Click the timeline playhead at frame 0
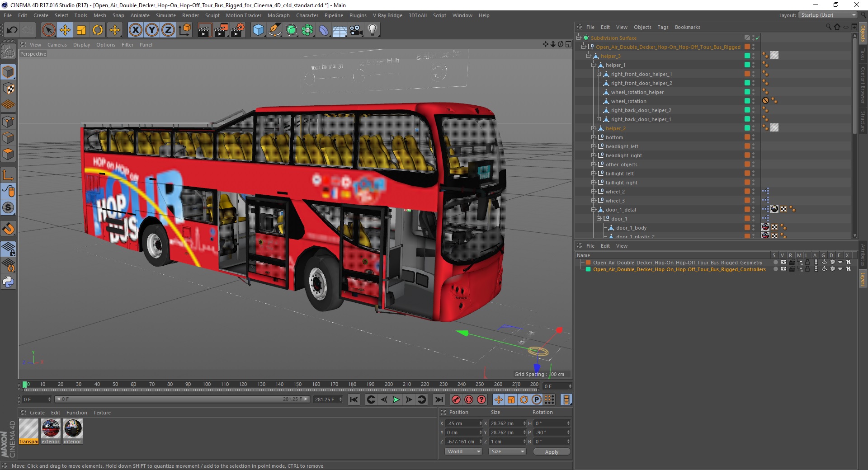The image size is (868, 470). coord(24,385)
